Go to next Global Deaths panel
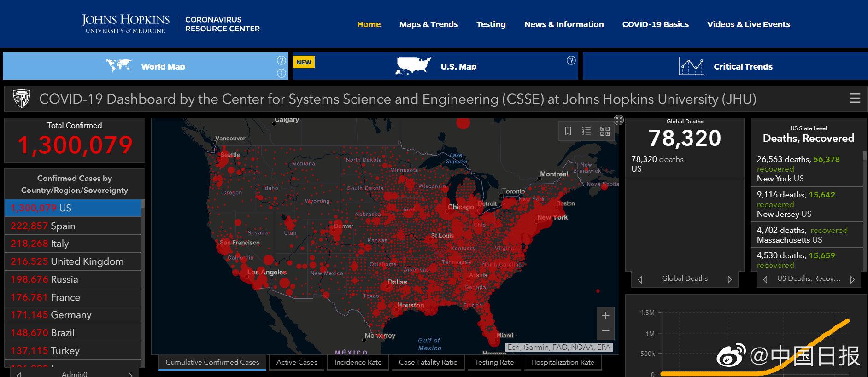The width and height of the screenshot is (868, 377). point(730,279)
